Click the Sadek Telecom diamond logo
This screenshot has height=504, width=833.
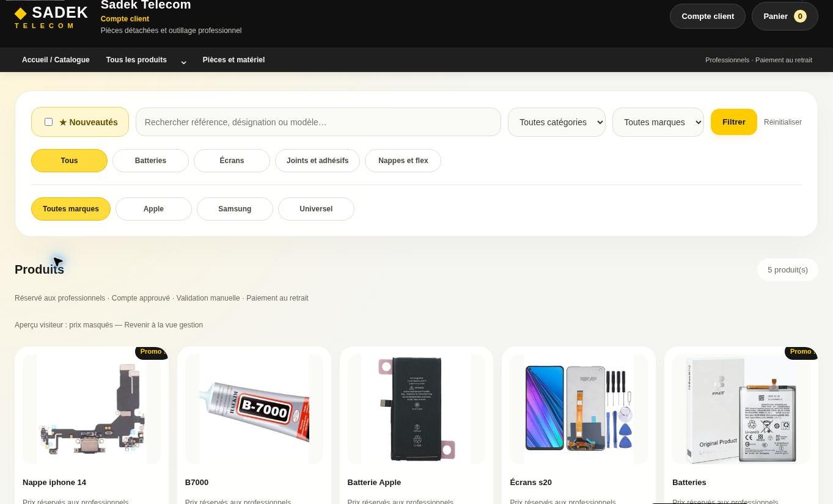pyautogui.click(x=51, y=17)
